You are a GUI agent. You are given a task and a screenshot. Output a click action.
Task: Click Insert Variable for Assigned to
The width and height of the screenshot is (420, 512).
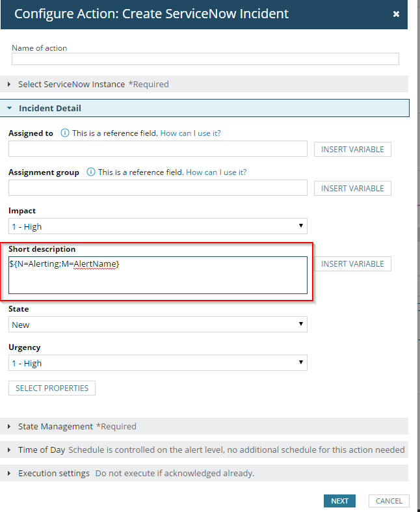(352, 149)
